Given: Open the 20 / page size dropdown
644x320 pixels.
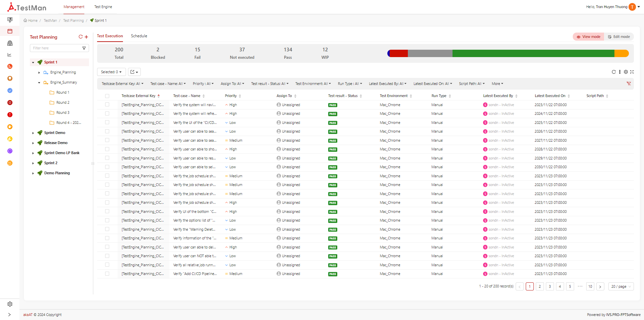Looking at the screenshot, I should click(621, 286).
